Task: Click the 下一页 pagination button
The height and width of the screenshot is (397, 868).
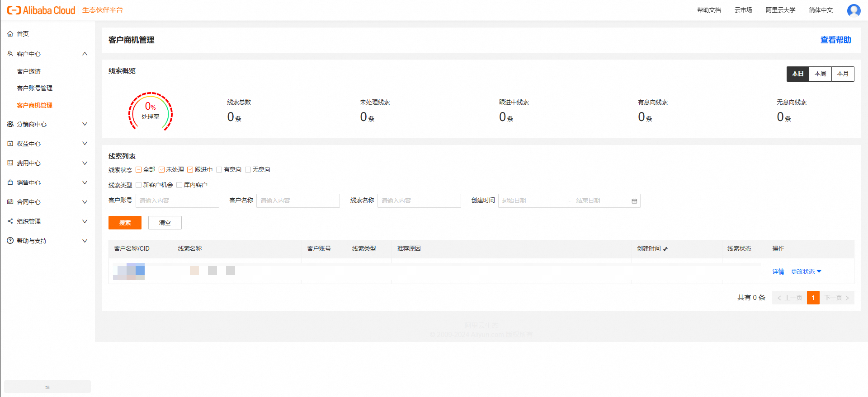Action: coord(837,298)
